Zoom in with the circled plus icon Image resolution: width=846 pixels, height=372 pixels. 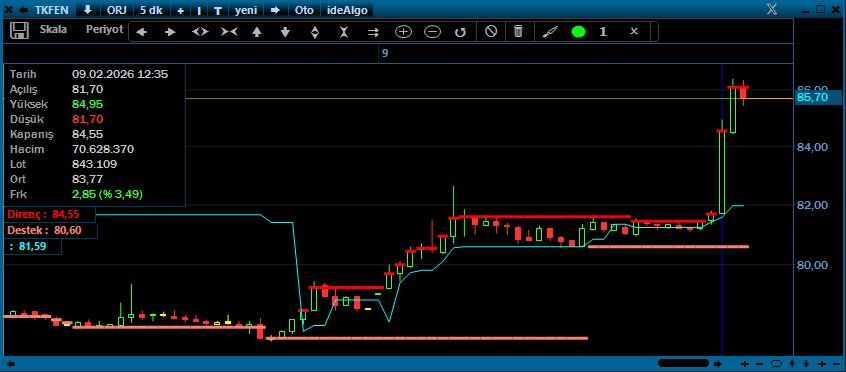tap(404, 32)
